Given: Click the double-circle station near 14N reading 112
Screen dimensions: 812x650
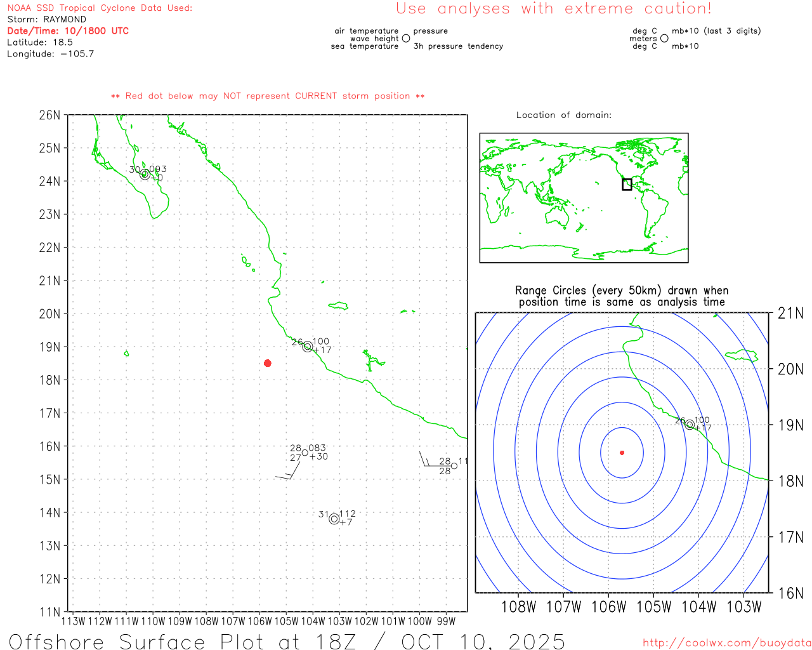Looking at the screenshot, I should click(334, 519).
